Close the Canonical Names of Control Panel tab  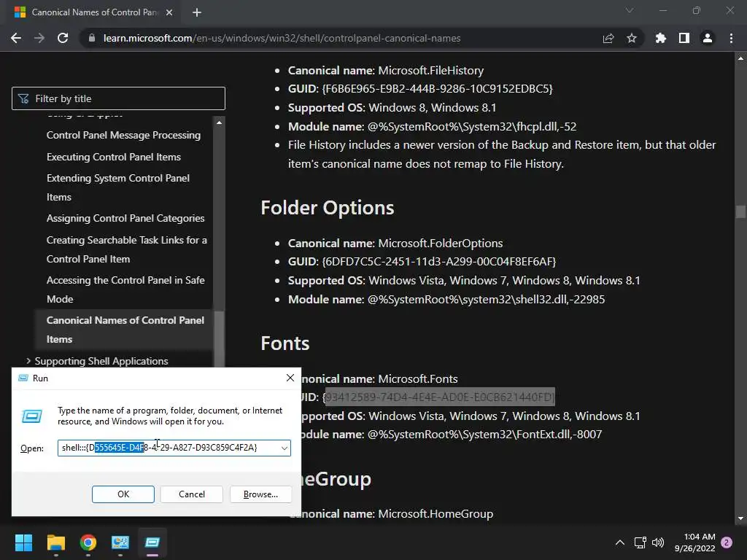169,12
